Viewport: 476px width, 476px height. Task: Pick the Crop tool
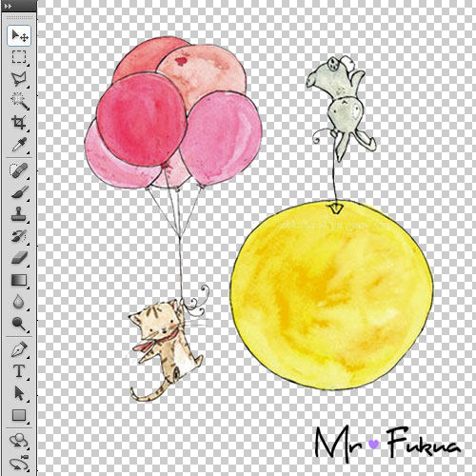tap(19, 123)
